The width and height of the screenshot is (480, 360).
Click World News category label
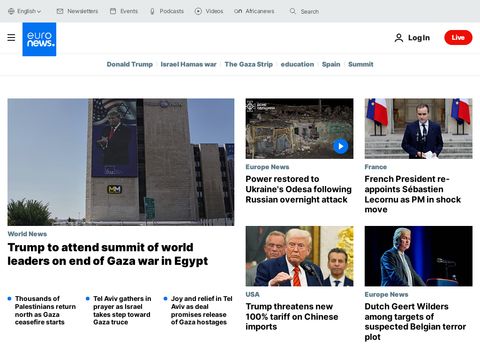(x=27, y=234)
